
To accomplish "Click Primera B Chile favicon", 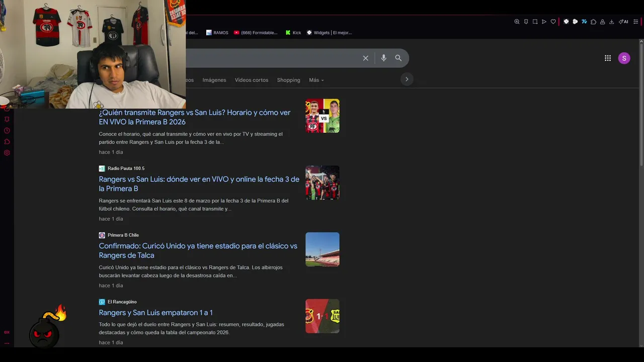I will pos(102,235).
